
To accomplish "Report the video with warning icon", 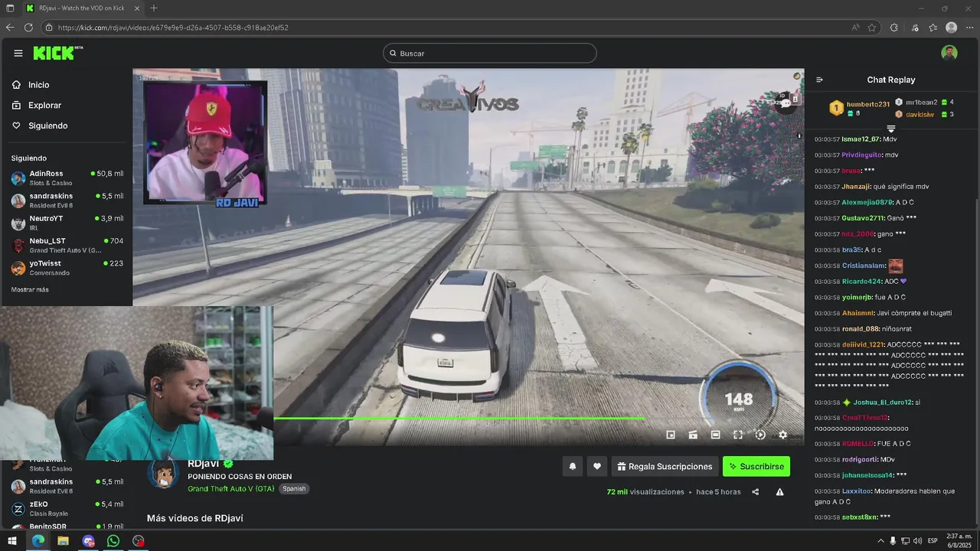I will pyautogui.click(x=779, y=492).
